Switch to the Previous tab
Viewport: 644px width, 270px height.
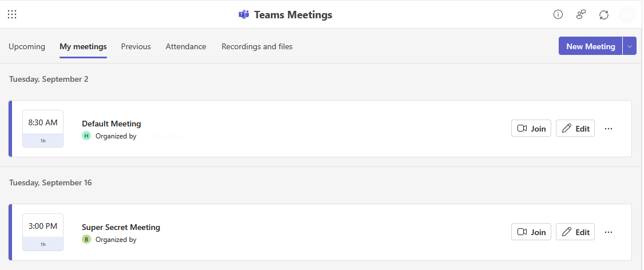(x=136, y=46)
